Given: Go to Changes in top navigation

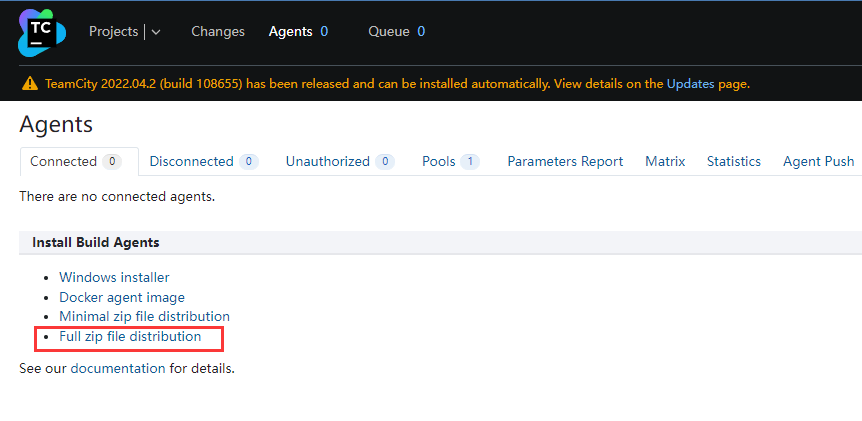Looking at the screenshot, I should tap(218, 32).
